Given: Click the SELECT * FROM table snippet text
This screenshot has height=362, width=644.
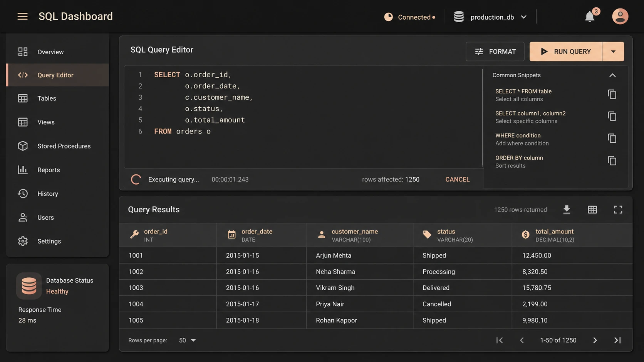Looking at the screenshot, I should [523, 91].
